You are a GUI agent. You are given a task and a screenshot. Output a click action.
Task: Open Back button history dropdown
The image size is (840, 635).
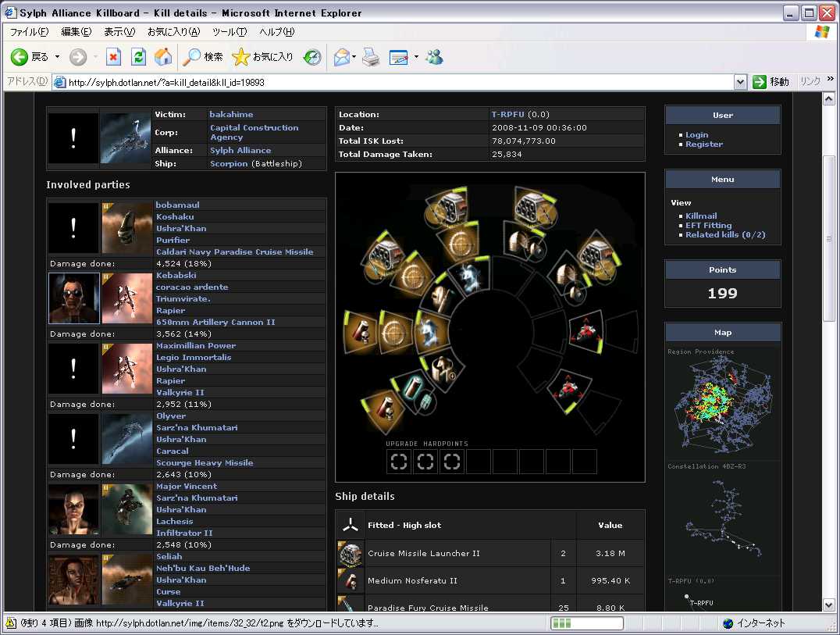(57, 57)
